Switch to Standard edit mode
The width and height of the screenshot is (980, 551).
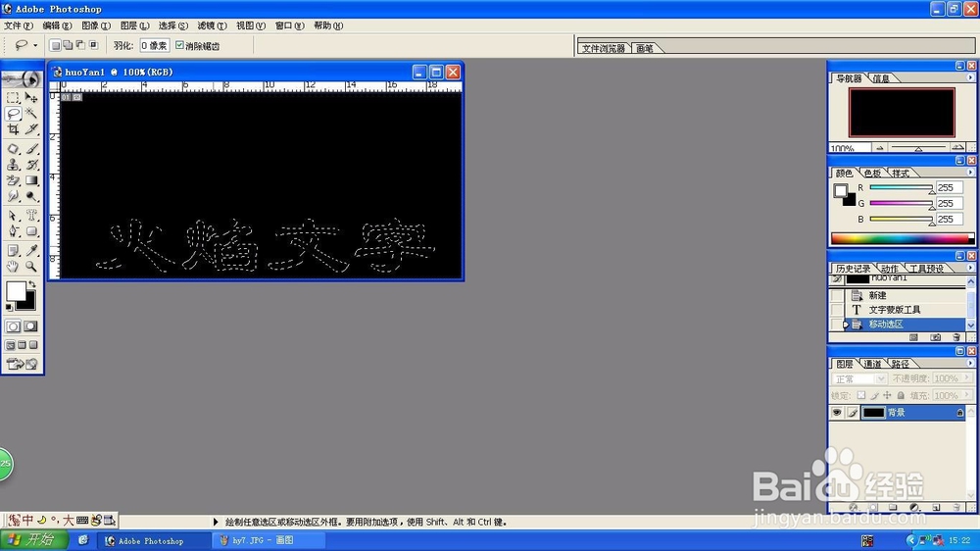point(13,326)
